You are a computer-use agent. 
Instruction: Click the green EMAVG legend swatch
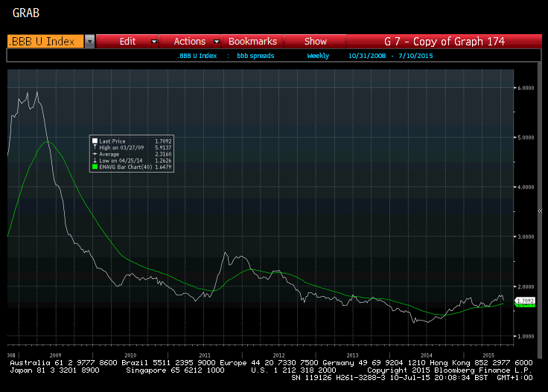(x=95, y=167)
